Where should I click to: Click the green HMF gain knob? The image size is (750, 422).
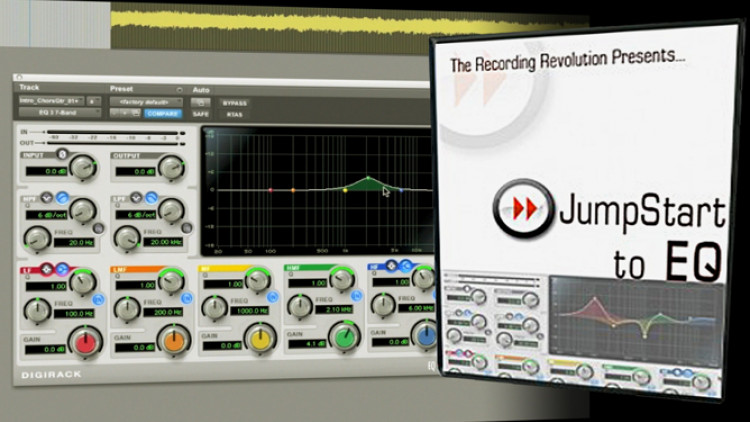(345, 336)
